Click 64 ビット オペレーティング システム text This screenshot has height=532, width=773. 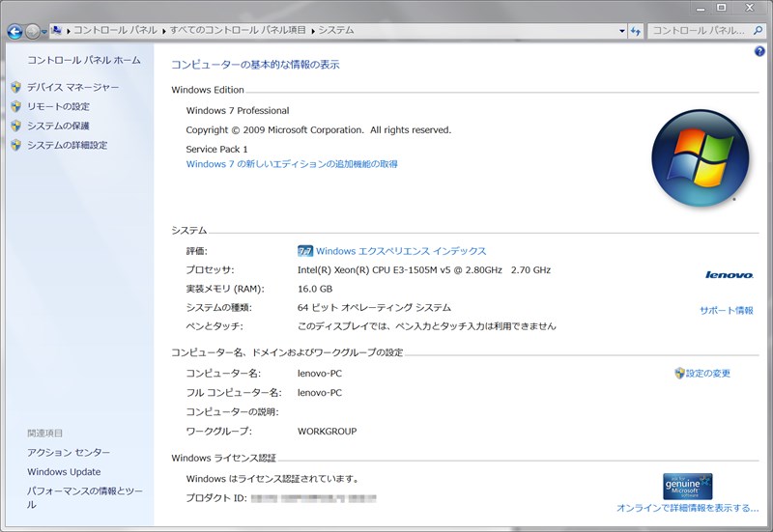[374, 308]
